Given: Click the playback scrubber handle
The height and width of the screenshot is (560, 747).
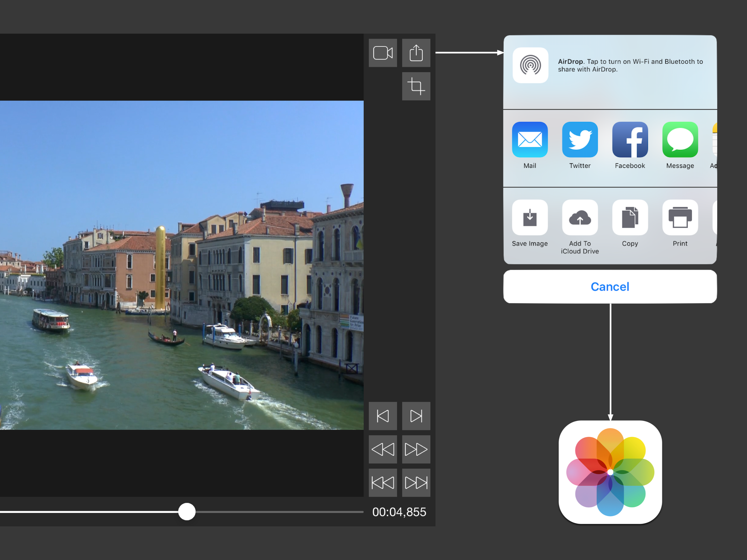Looking at the screenshot, I should (x=187, y=512).
